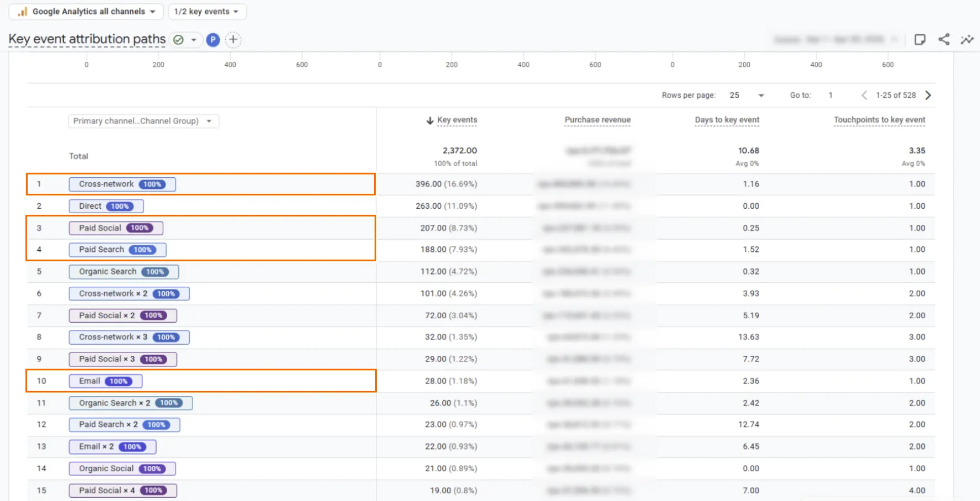Screen dimensions: 980x501
Task: Open the Insights sparkline icon
Action: pos(967,39)
